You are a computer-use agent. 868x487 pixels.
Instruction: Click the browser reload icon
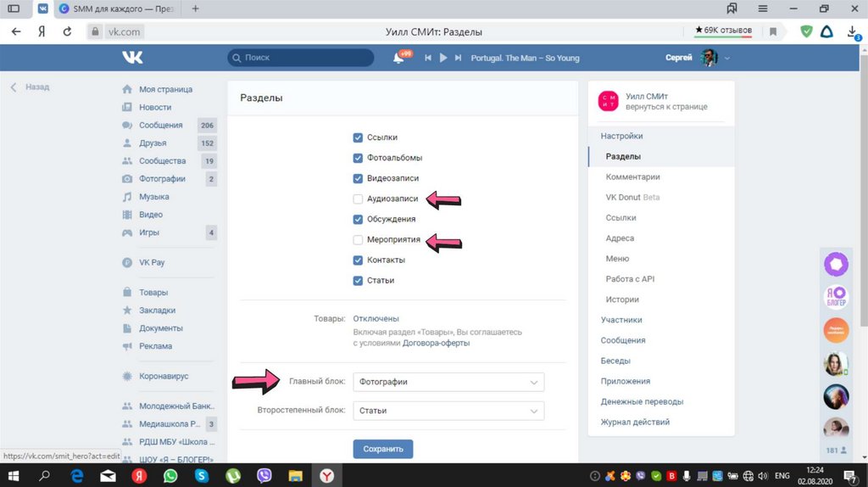[67, 31]
